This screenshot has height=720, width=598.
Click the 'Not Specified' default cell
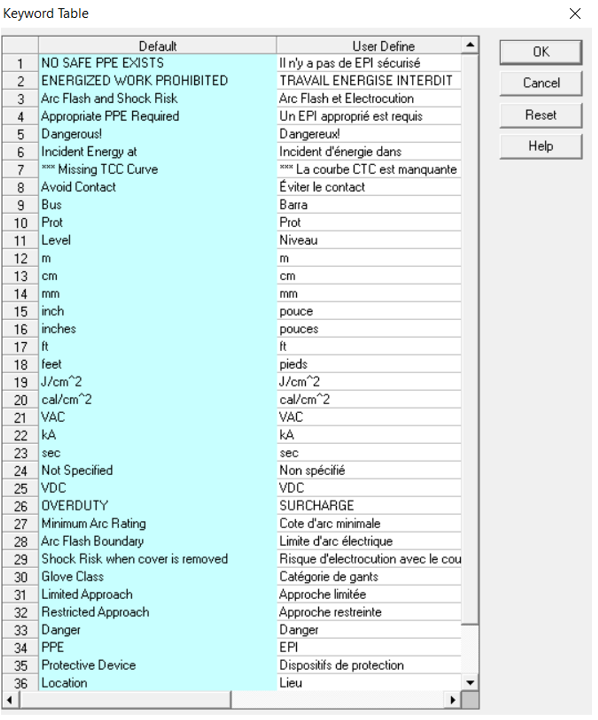(x=158, y=470)
